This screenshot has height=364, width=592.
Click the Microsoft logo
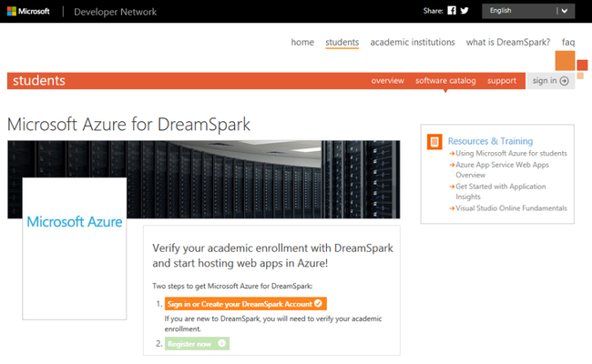tap(28, 11)
